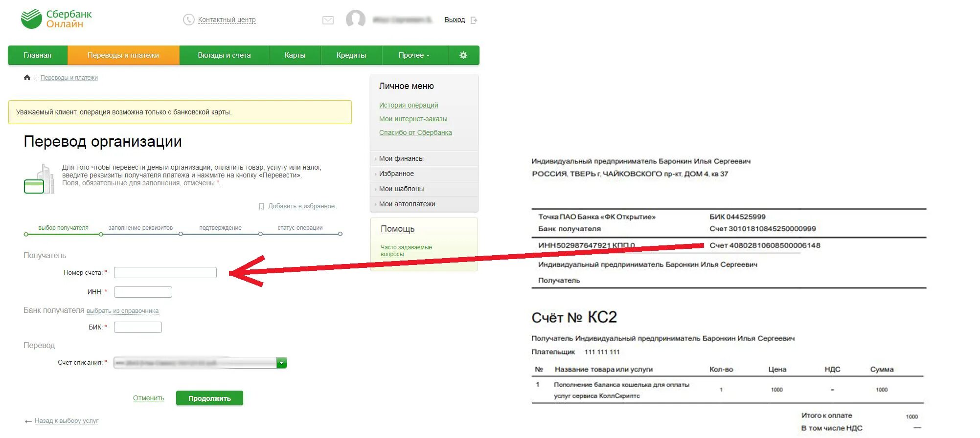Screen dimensions: 980x438
Task: Click the card and building illustration
Action: pos(39,179)
